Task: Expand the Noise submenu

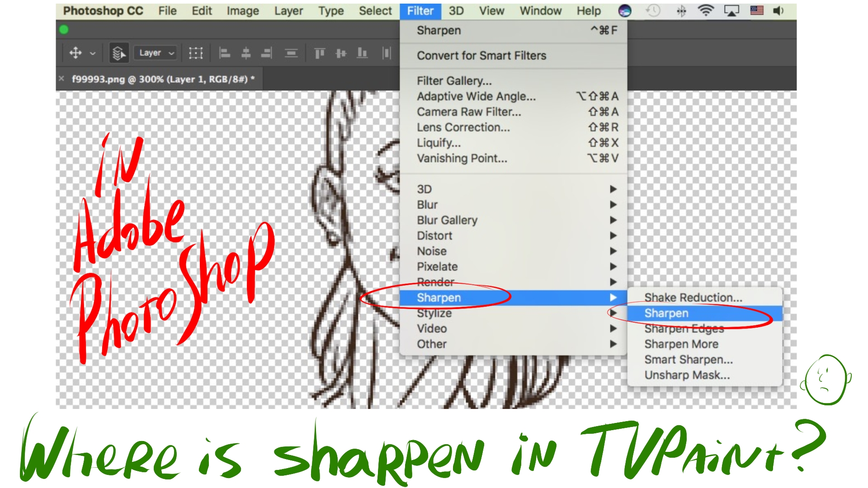Action: pyautogui.click(x=514, y=251)
